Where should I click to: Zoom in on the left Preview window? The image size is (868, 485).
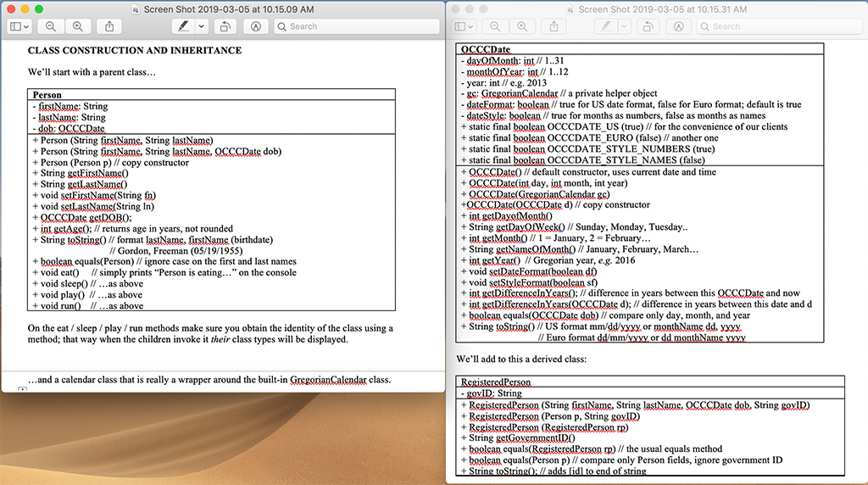pos(77,26)
